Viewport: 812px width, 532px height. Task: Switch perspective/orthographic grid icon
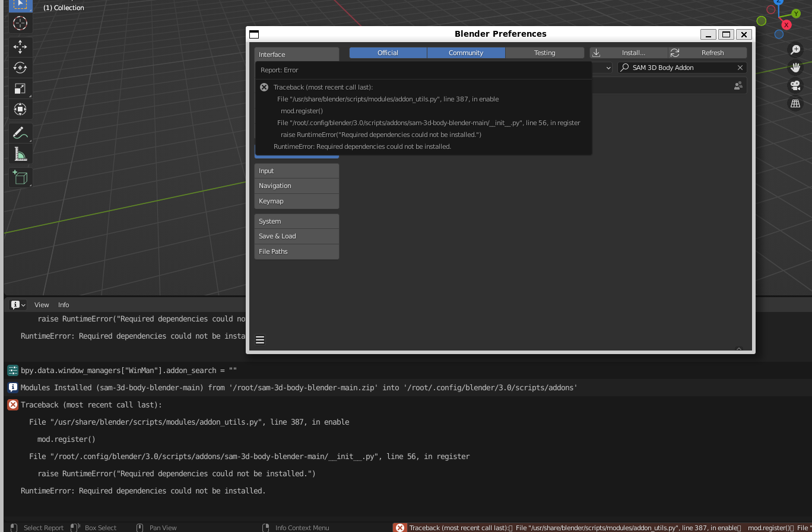point(795,103)
